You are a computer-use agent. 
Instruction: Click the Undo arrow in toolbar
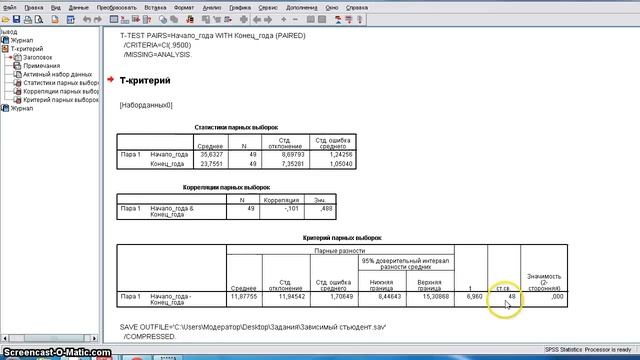[x=87, y=20]
